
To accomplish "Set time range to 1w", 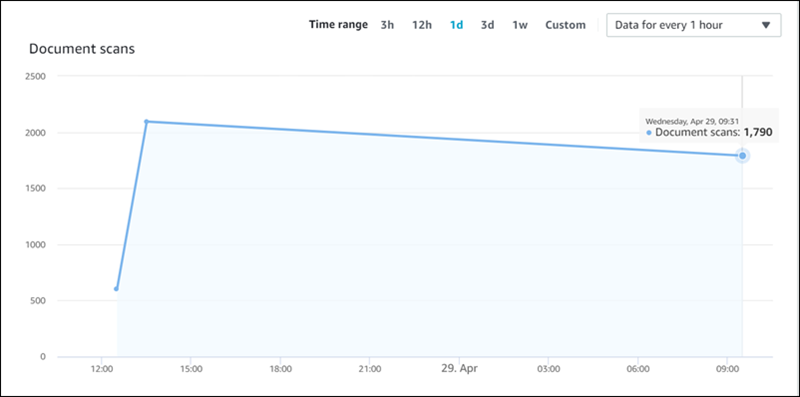I will click(x=520, y=25).
